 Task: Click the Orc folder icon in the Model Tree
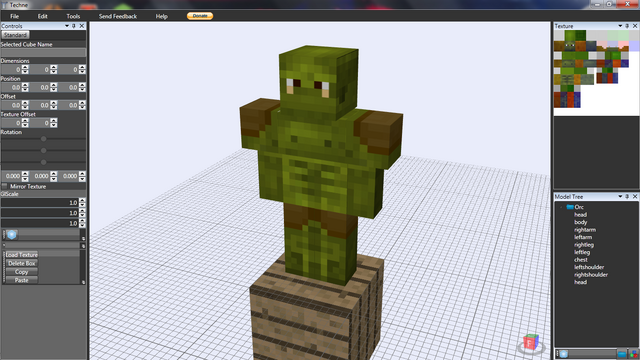pyautogui.click(x=570, y=207)
